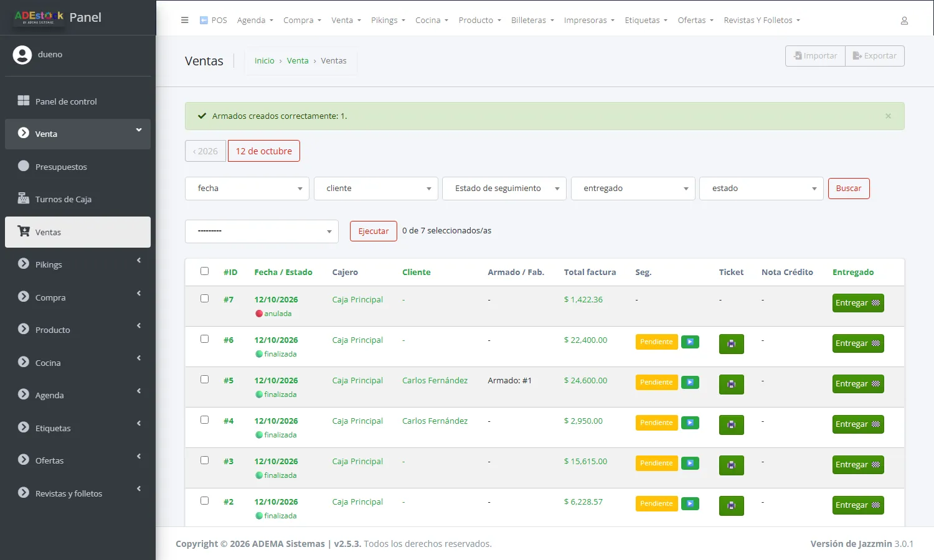Open Presupuestos in the sidebar
The height and width of the screenshot is (560, 934).
78,167
